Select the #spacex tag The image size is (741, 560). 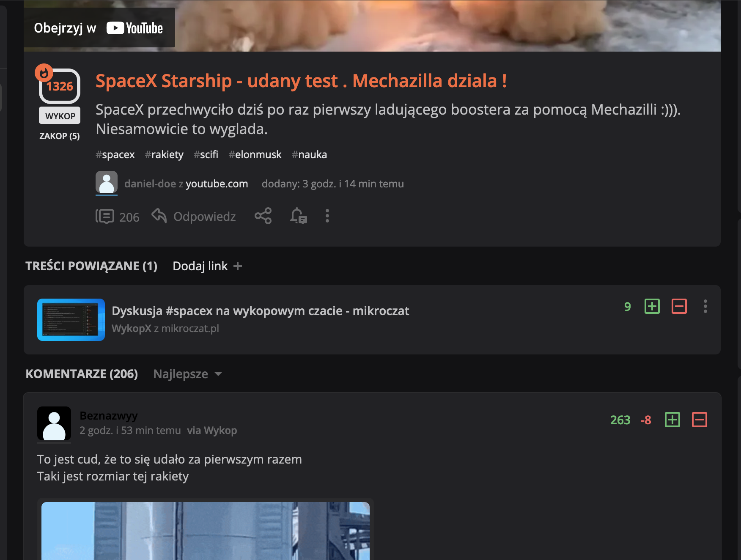coord(115,155)
